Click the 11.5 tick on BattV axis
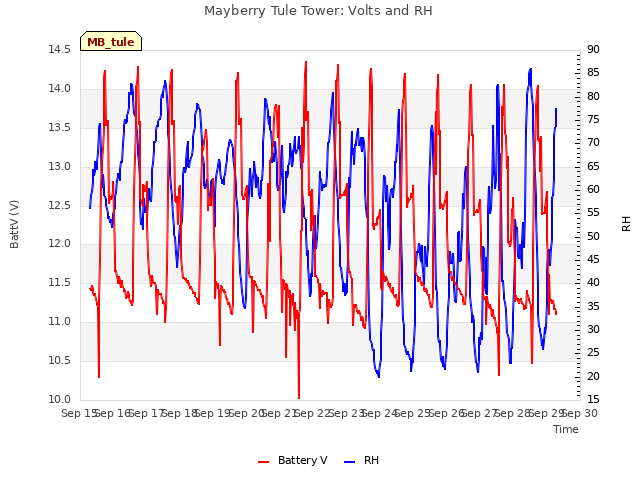Screen dimensions: 640x480 coord(60,282)
